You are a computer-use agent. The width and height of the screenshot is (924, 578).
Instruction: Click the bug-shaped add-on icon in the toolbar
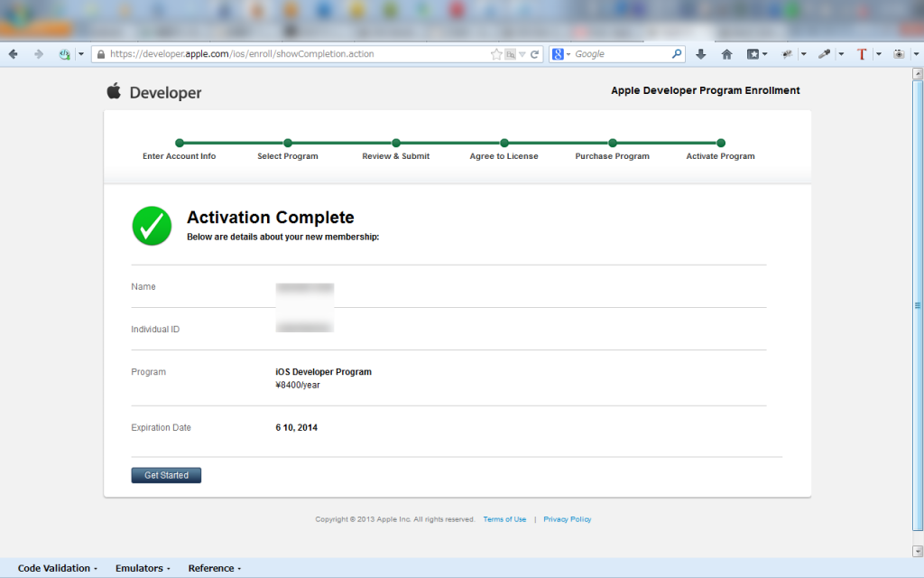[787, 54]
